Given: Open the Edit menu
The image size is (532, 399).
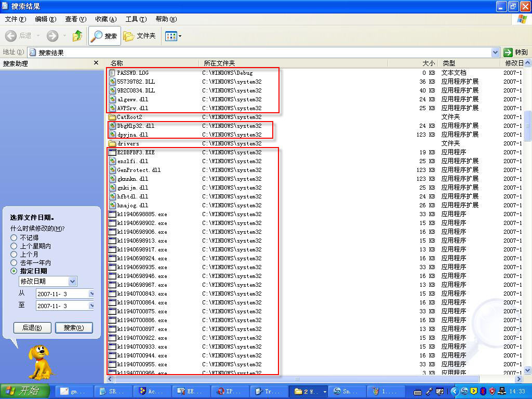Looking at the screenshot, I should pyautogui.click(x=46, y=19).
